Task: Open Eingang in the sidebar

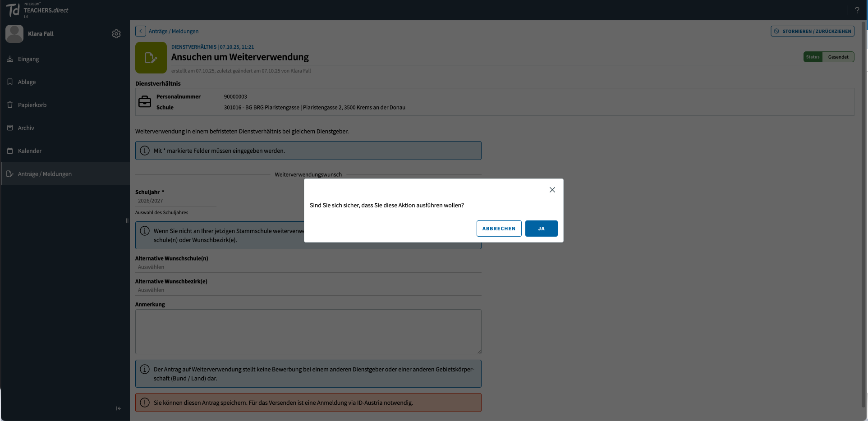Action: [x=28, y=59]
